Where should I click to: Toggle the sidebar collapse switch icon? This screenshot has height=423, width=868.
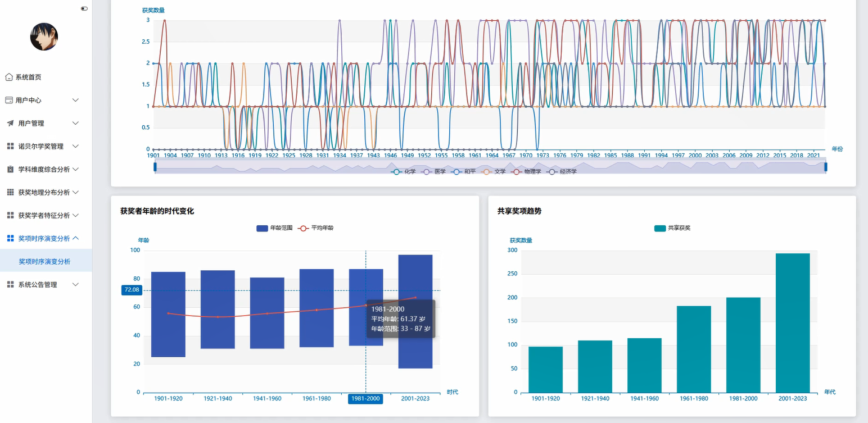pyautogui.click(x=84, y=8)
